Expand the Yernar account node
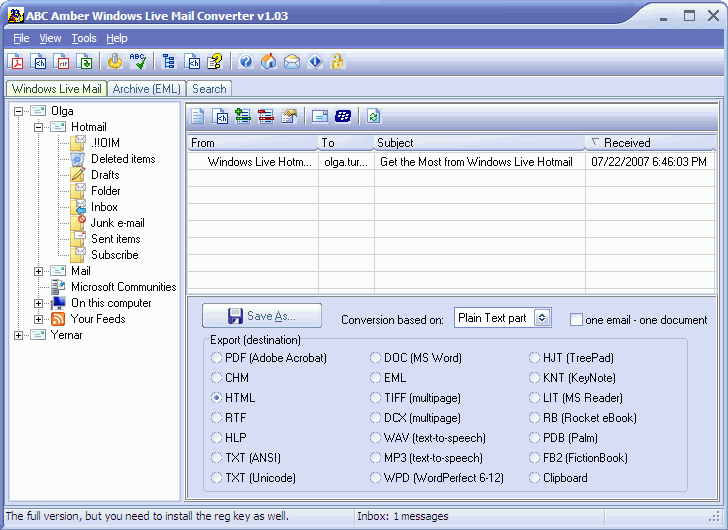 click(19, 335)
